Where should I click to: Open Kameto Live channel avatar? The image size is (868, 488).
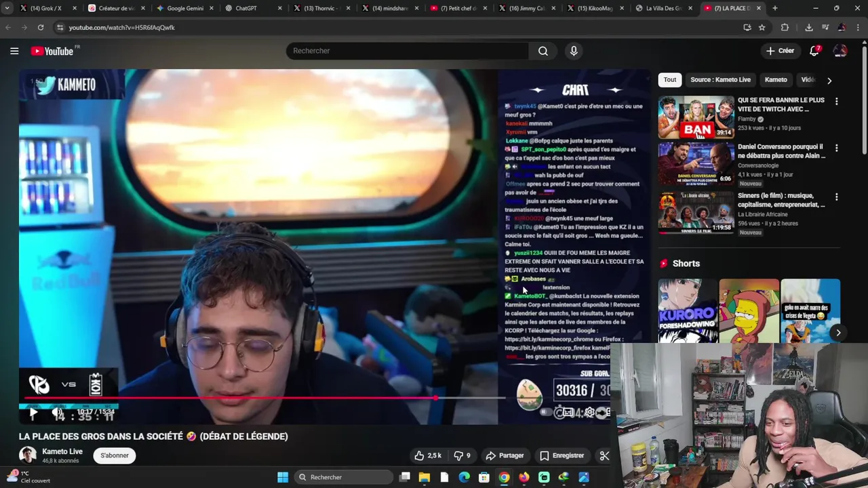click(x=27, y=455)
